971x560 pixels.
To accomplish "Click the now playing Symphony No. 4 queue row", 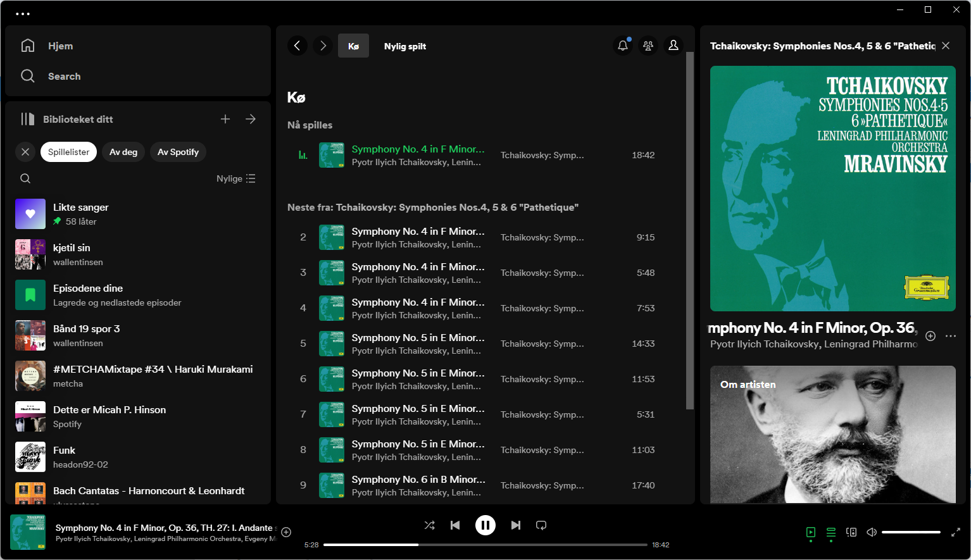I will coord(481,155).
